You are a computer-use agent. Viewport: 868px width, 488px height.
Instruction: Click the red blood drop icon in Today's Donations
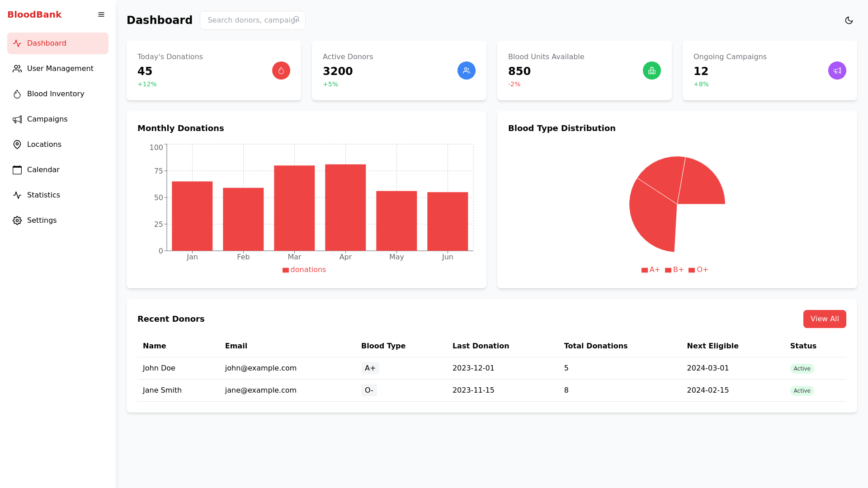point(281,70)
